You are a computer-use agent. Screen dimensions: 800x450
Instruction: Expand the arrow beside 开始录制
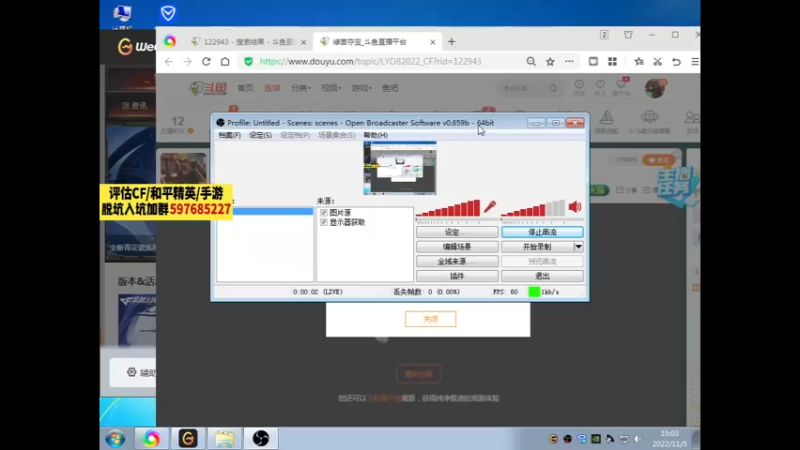tap(579, 247)
